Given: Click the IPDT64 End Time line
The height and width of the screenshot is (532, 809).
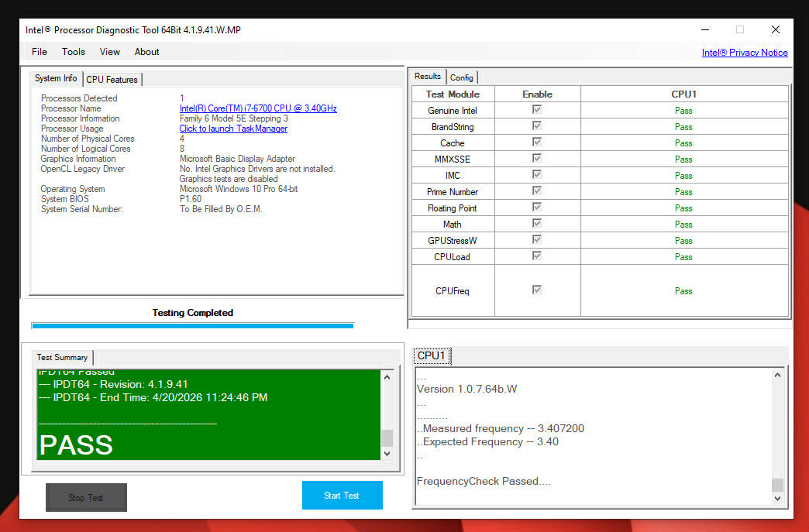Looking at the screenshot, I should [x=153, y=397].
